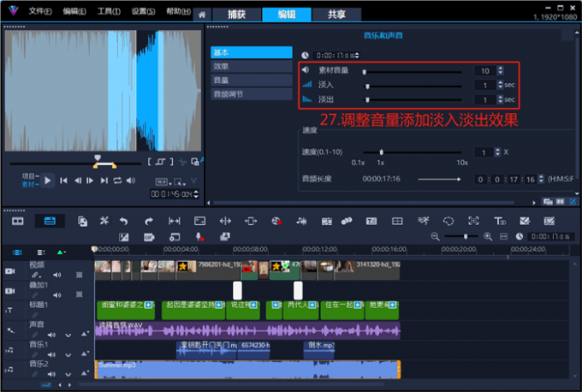Jump to preview start

(x=63, y=181)
